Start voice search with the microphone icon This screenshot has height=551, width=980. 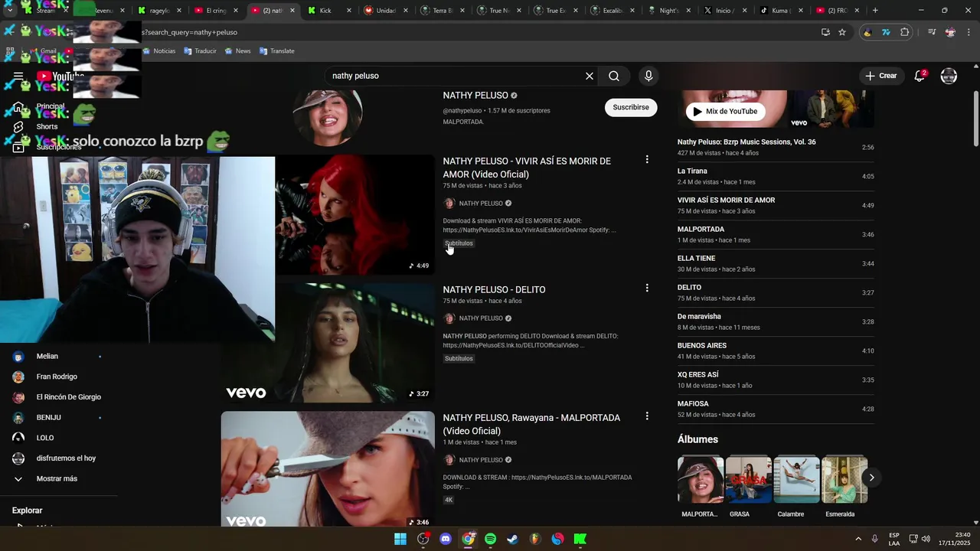pos(648,76)
